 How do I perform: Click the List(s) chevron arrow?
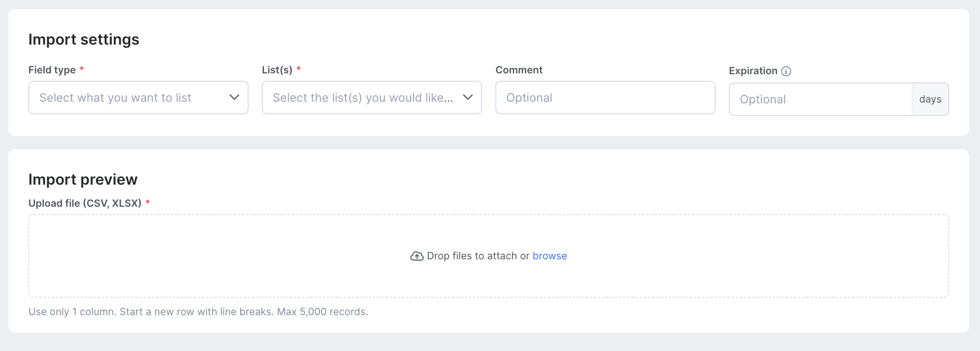(x=468, y=97)
